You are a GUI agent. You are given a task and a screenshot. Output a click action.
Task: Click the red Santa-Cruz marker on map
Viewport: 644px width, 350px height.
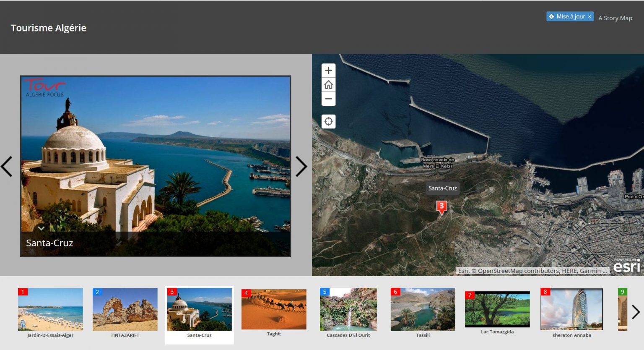tap(441, 206)
